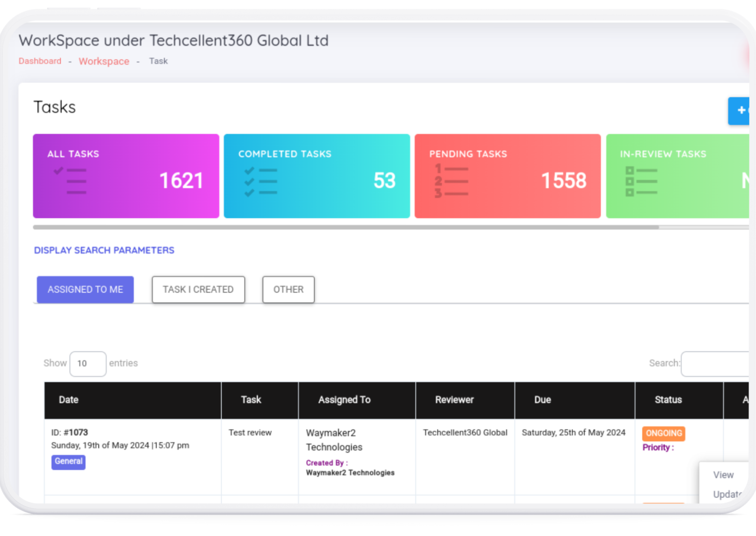Select View in the action menu
756x536 pixels.
pos(723,475)
